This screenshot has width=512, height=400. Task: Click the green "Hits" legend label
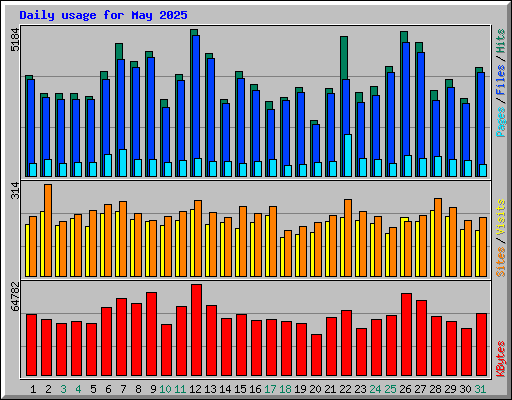pos(500,41)
